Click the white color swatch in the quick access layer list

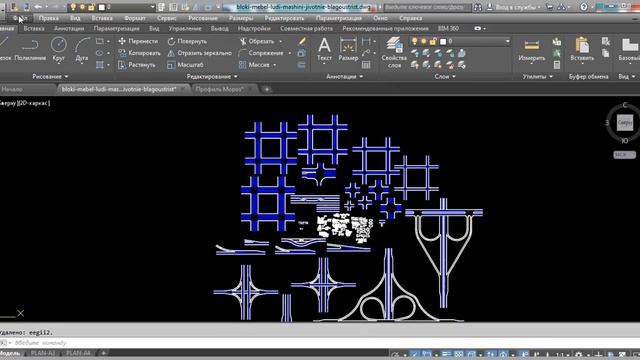[101, 7]
